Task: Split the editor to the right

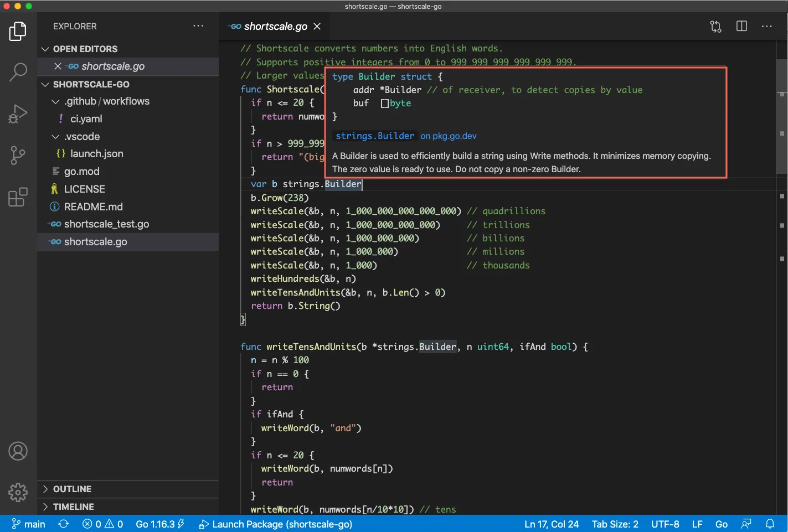Action: click(741, 26)
